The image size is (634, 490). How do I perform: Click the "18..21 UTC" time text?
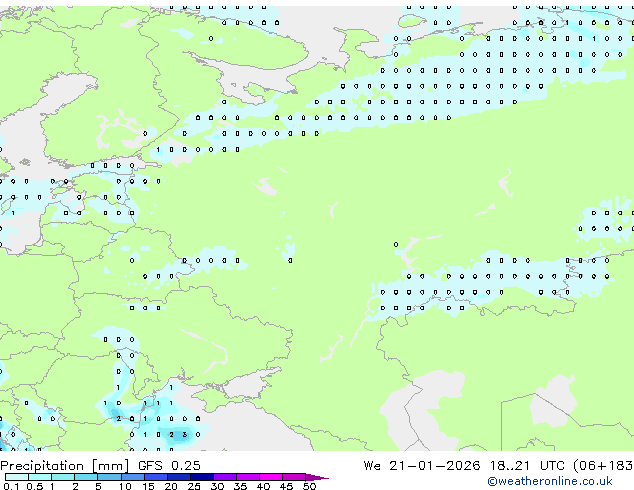coord(527,465)
